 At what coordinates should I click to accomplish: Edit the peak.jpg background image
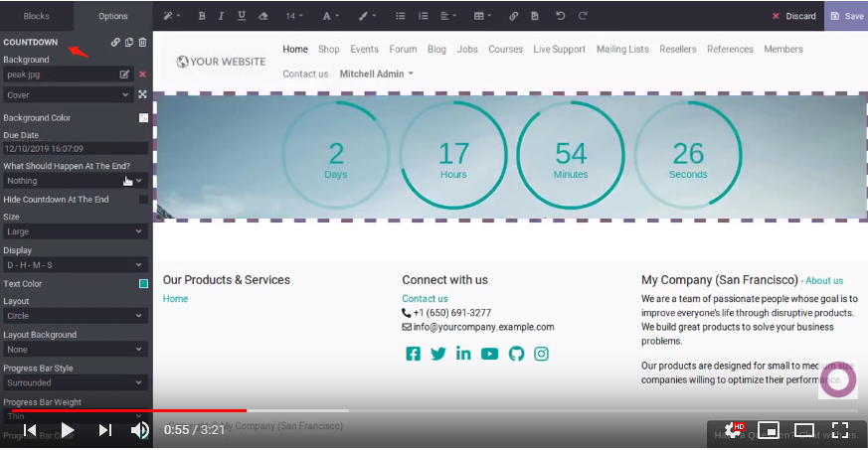124,75
